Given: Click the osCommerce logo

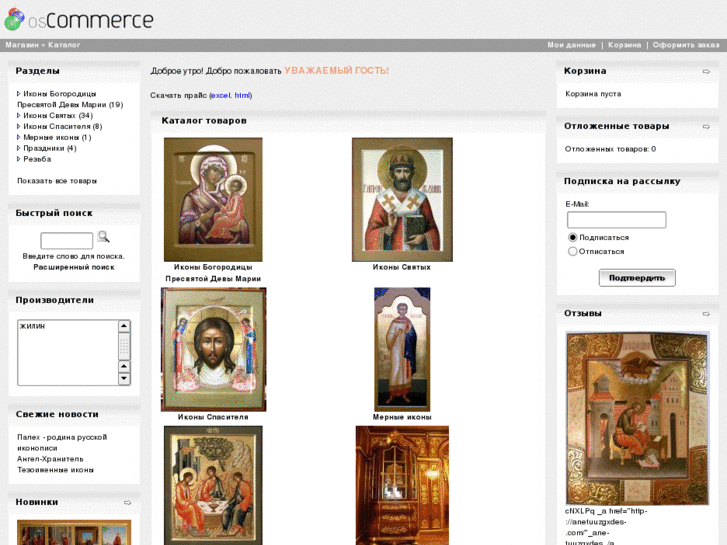Looking at the screenshot, I should click(79, 19).
